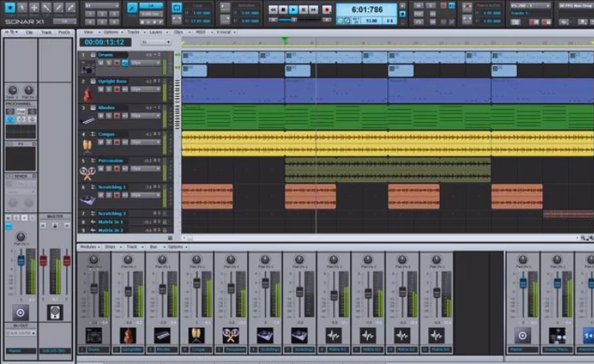Open the console Modules menu
Viewport: 594px width, 364px height.
coord(89,247)
